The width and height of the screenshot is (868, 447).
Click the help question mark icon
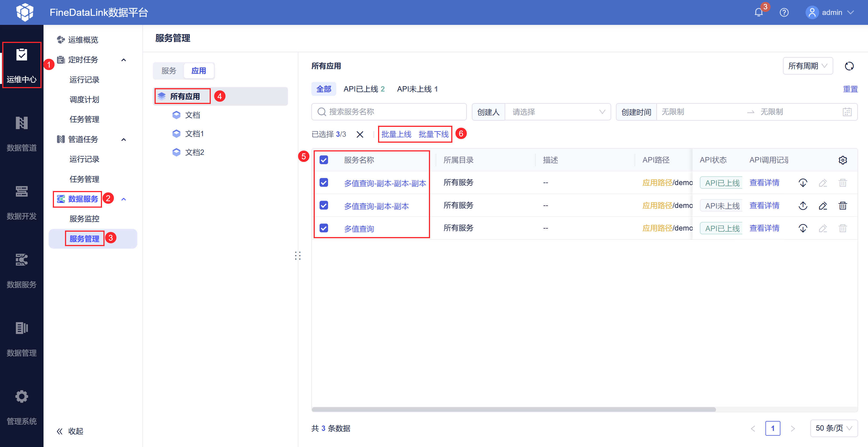point(784,12)
